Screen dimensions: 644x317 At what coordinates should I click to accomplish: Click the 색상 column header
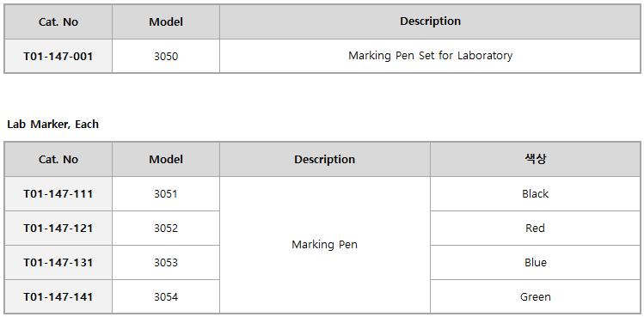click(535, 159)
